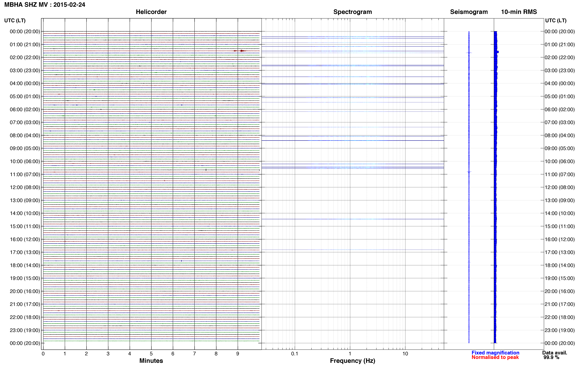Click the left-axis 07:00 (03:00) time label
The image size is (588, 368).
click(x=25, y=122)
